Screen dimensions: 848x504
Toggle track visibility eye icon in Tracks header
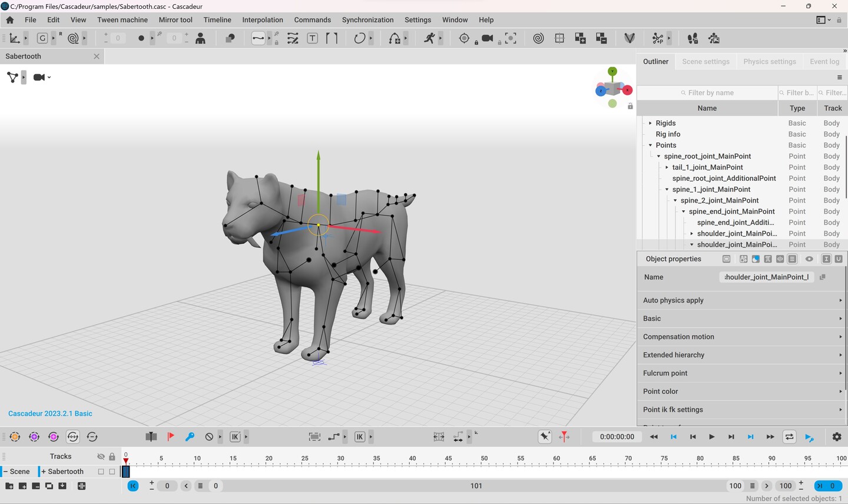coord(101,456)
